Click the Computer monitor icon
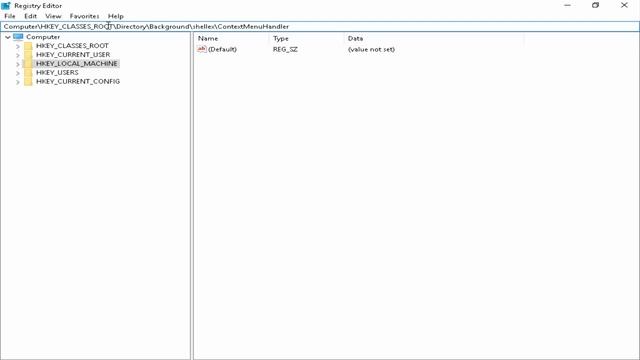 click(18, 37)
